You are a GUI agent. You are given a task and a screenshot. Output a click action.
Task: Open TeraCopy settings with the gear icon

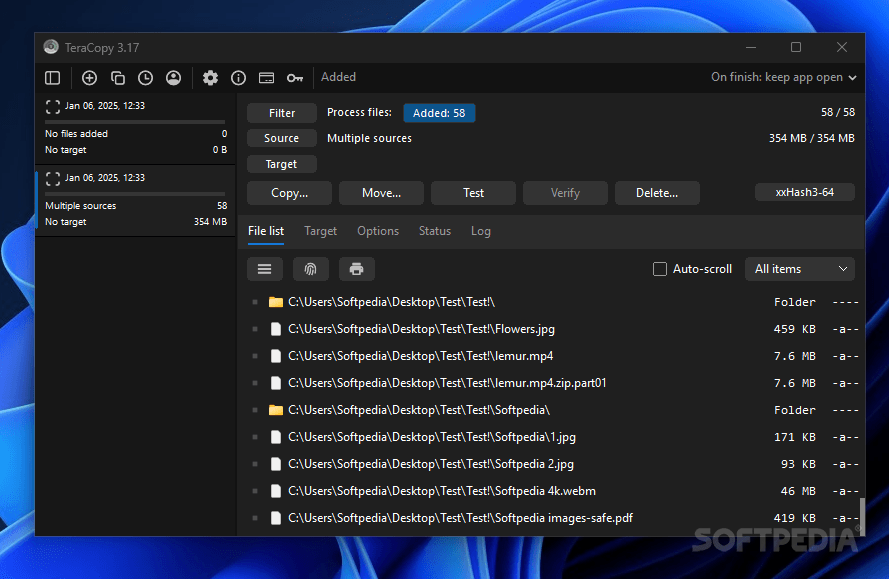pos(209,77)
